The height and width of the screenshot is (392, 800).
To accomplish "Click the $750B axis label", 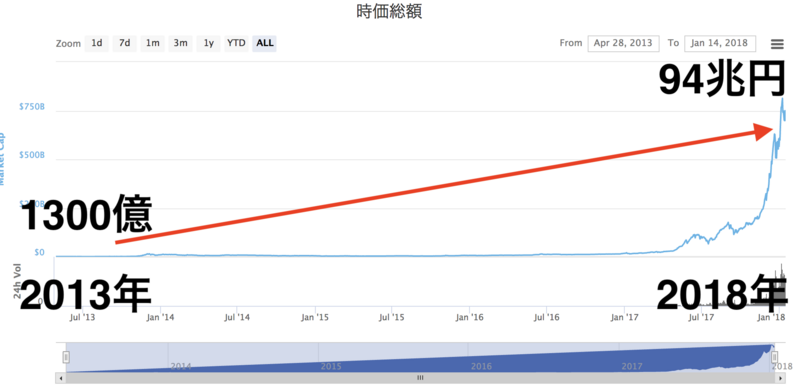I will [32, 107].
